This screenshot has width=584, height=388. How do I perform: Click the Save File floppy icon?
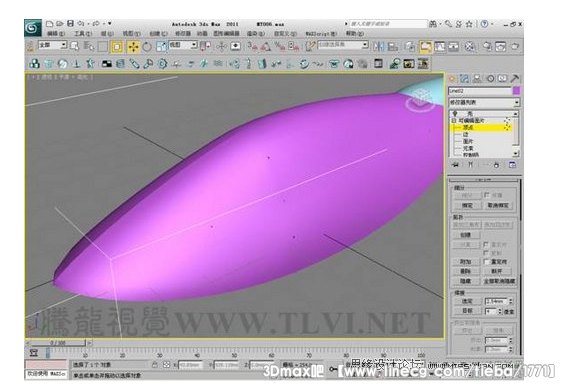coord(70,24)
